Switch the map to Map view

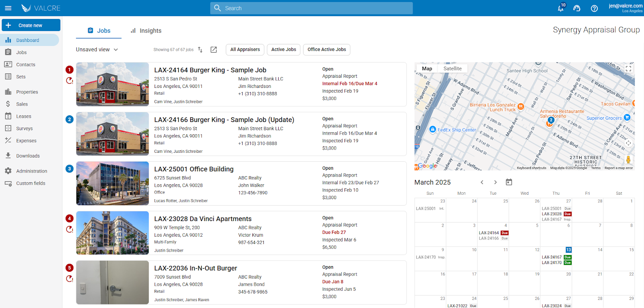click(427, 69)
